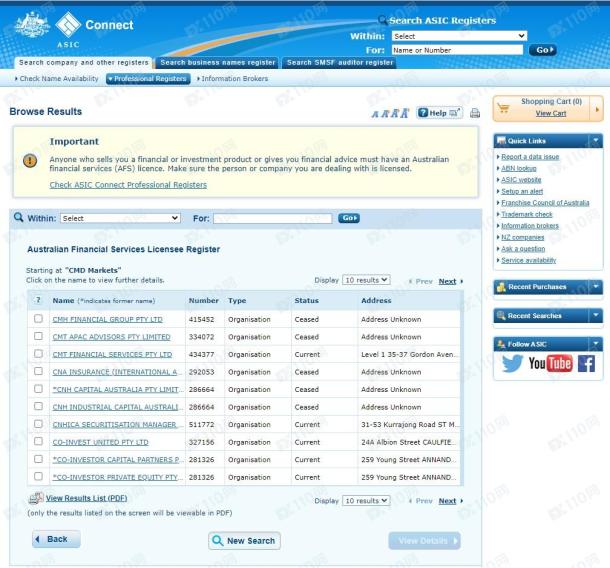Image resolution: width=610 pixels, height=568 pixels.
Task: Select Check Name Availability menu item
Action: point(56,79)
